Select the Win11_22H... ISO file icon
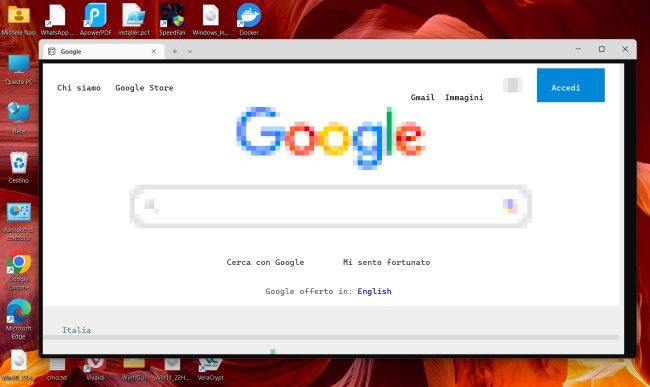Screen dimensions: 650x387 [172, 369]
